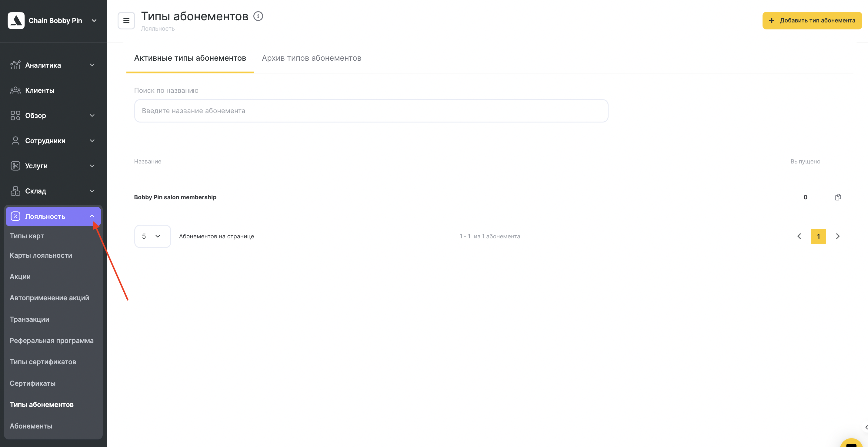This screenshot has height=447, width=868.
Task: Expand the Склад menu chevron
Action: click(92, 191)
